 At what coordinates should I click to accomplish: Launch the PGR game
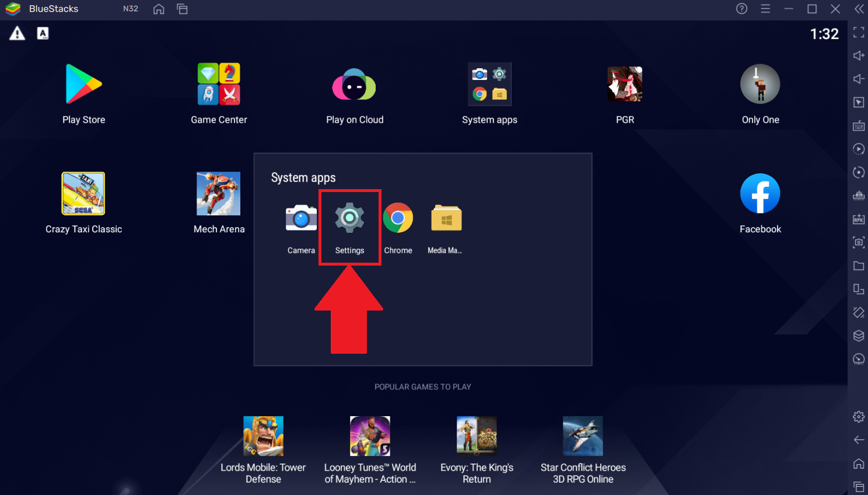[625, 84]
